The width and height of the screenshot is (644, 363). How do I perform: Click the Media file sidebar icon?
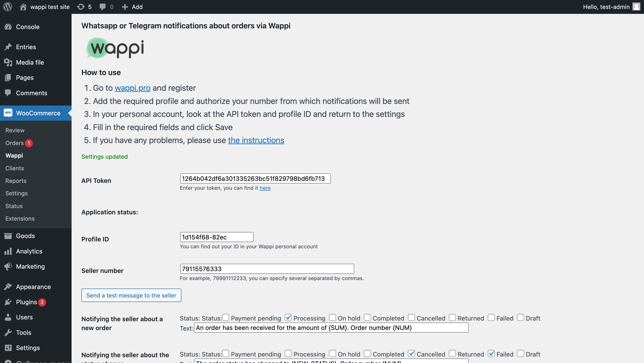[8, 62]
